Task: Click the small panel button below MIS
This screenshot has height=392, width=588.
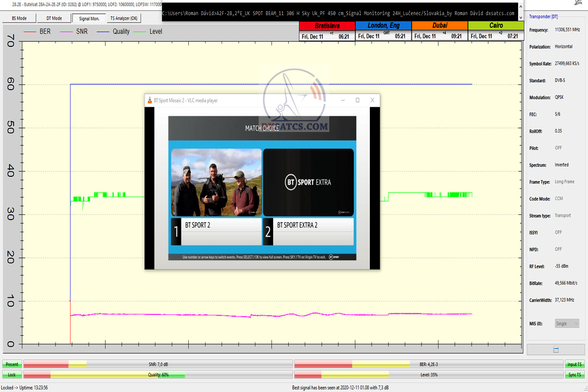Action: point(555,350)
